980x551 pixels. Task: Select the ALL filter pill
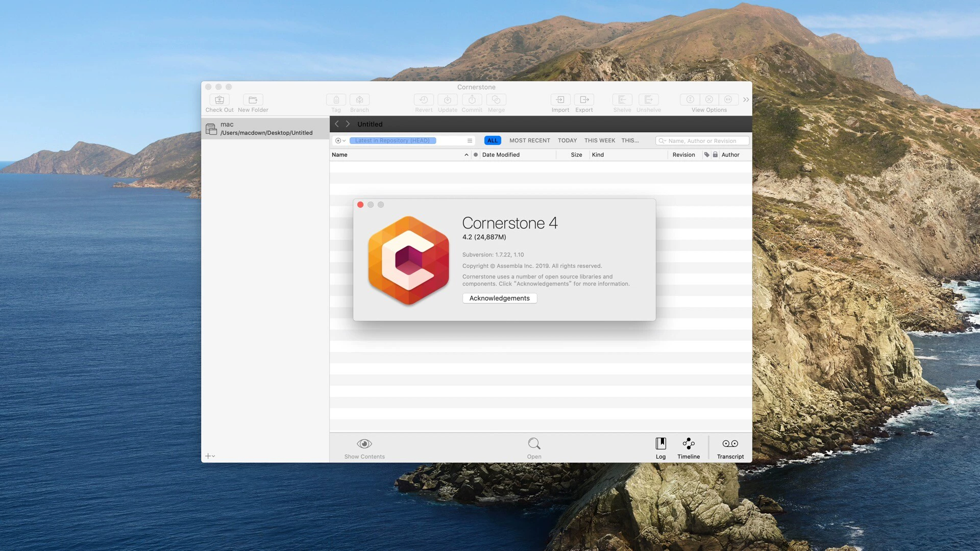pos(492,140)
